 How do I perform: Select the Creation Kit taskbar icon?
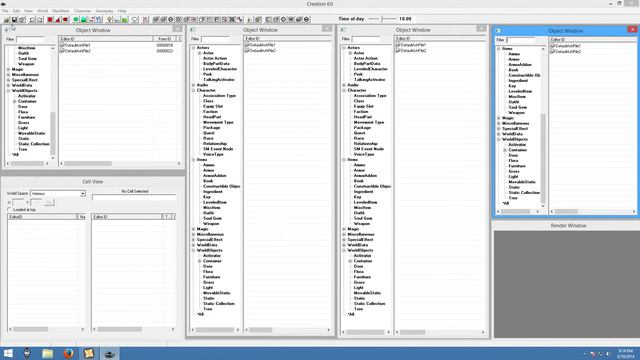(x=109, y=353)
